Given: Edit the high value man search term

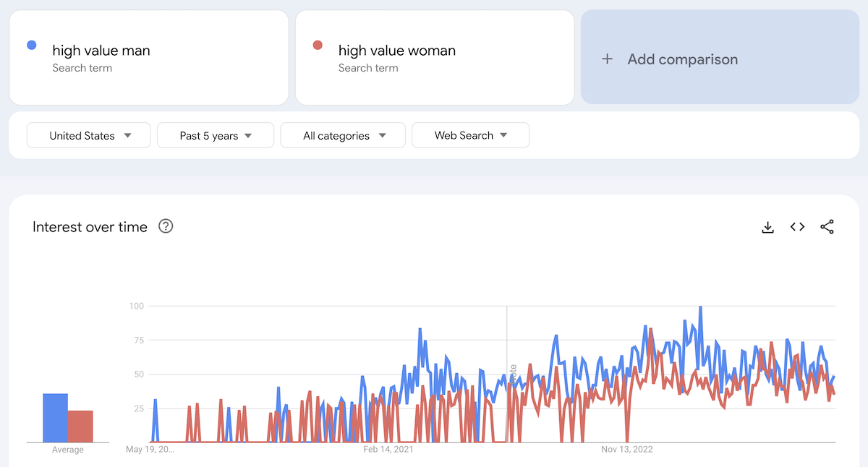Looking at the screenshot, I should point(101,51).
